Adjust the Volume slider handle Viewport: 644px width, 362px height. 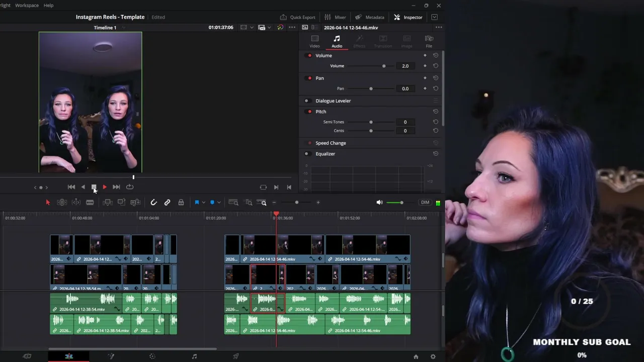coord(384,66)
